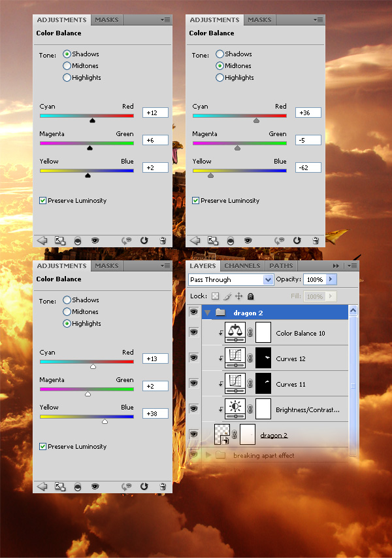Hide the Color Balance 10 layer
The width and height of the screenshot is (392, 558).
click(193, 332)
